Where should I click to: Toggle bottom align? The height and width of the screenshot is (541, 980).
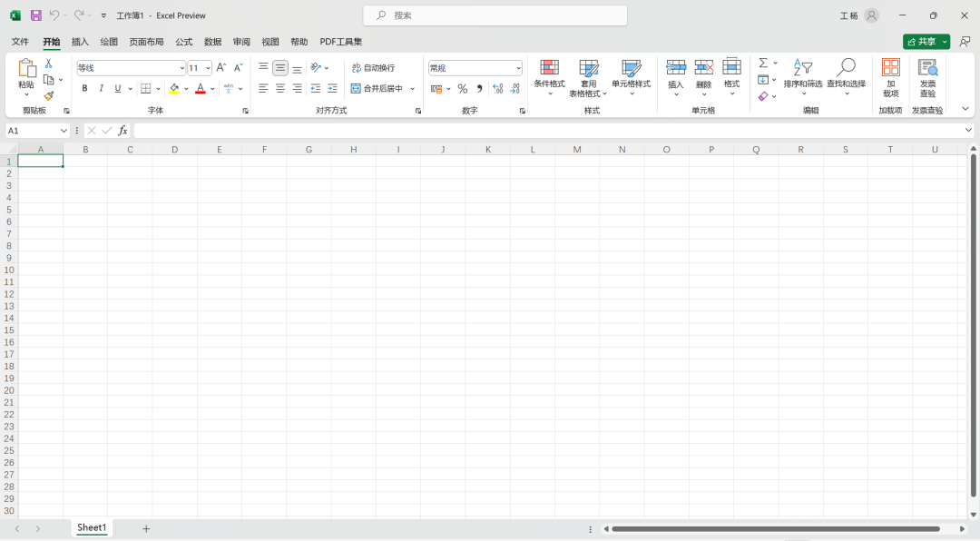(x=297, y=67)
